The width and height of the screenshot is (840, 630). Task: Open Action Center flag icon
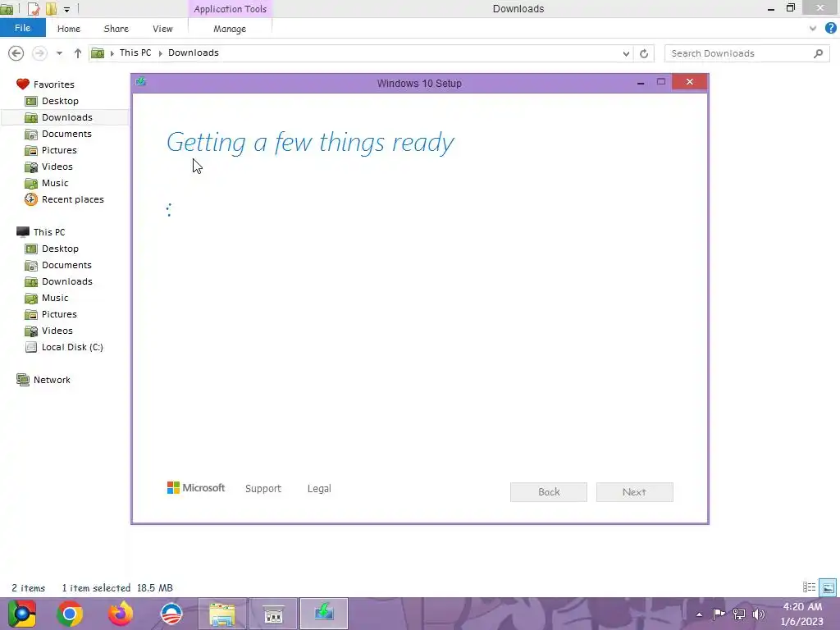tap(719, 614)
